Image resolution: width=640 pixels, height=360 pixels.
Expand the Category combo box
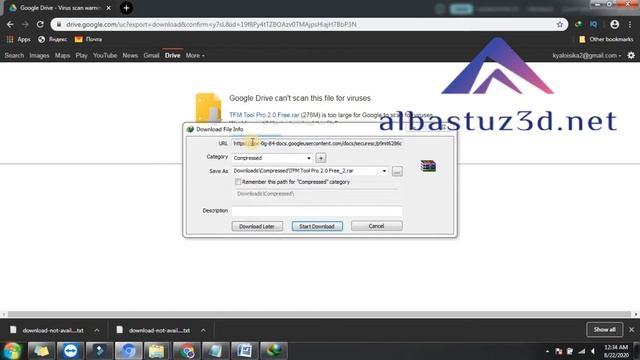click(309, 158)
